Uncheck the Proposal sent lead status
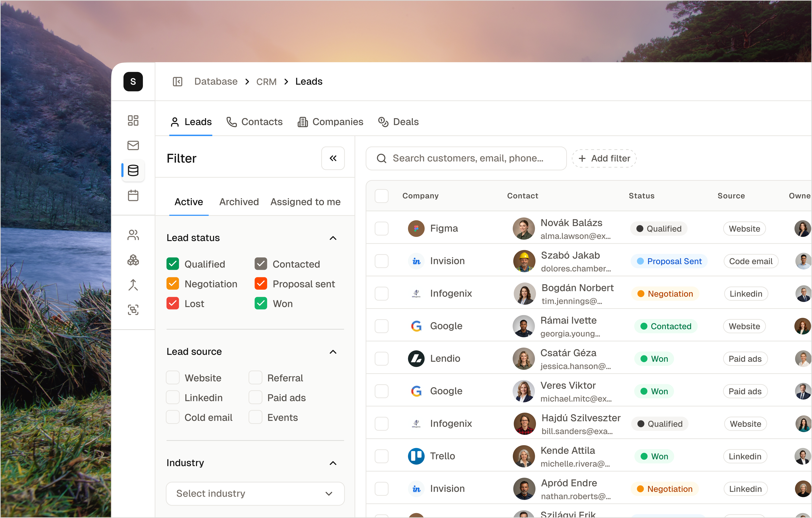The width and height of the screenshot is (812, 518). [x=261, y=284]
